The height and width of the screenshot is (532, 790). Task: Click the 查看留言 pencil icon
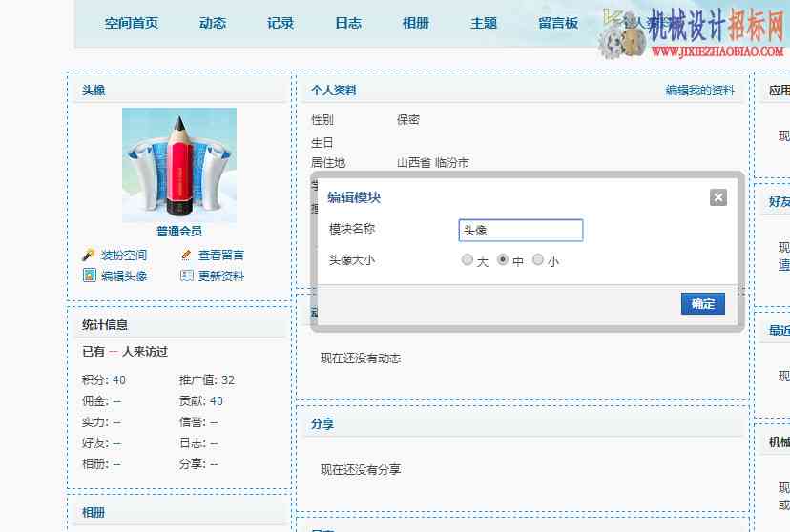pyautogui.click(x=186, y=255)
